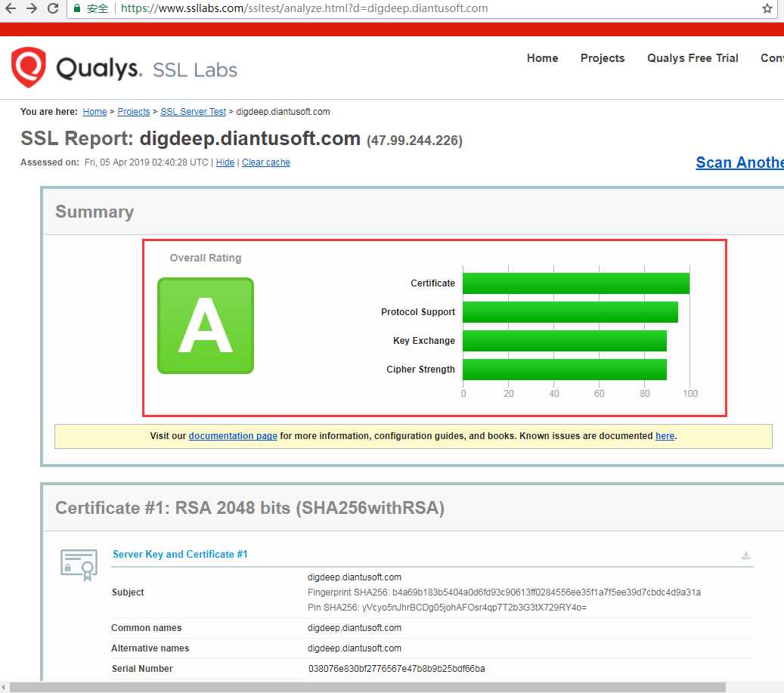The image size is (784, 693).
Task: Click the horizontal scrollbar left arrow
Action: pyautogui.click(x=4, y=688)
